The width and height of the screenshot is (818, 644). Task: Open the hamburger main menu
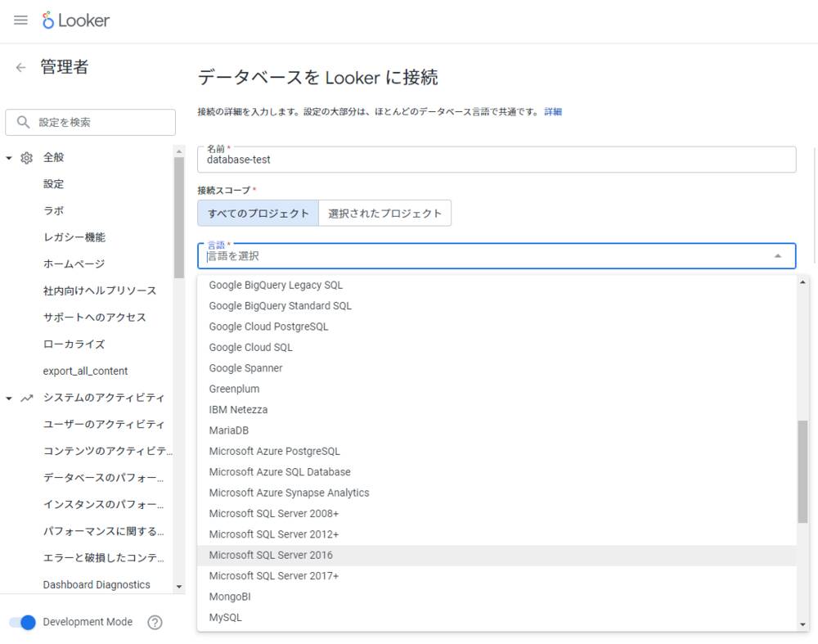point(20,20)
